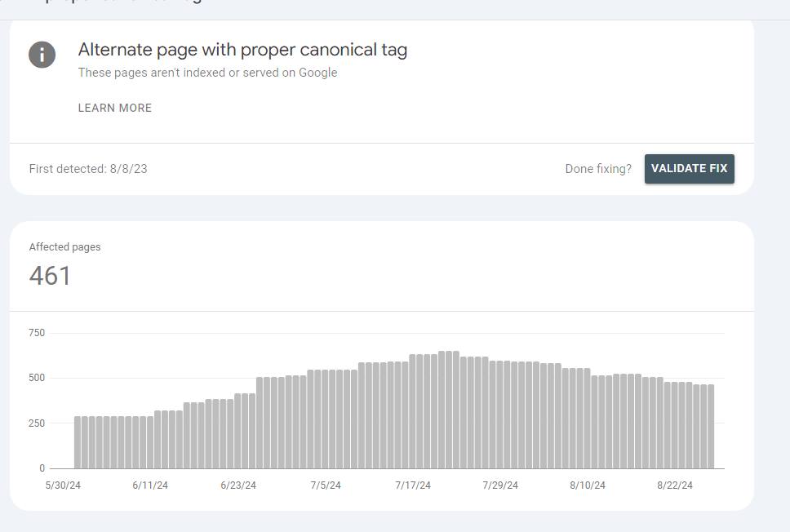The height and width of the screenshot is (532, 790).
Task: Click the info circle icon
Action: tap(42, 55)
